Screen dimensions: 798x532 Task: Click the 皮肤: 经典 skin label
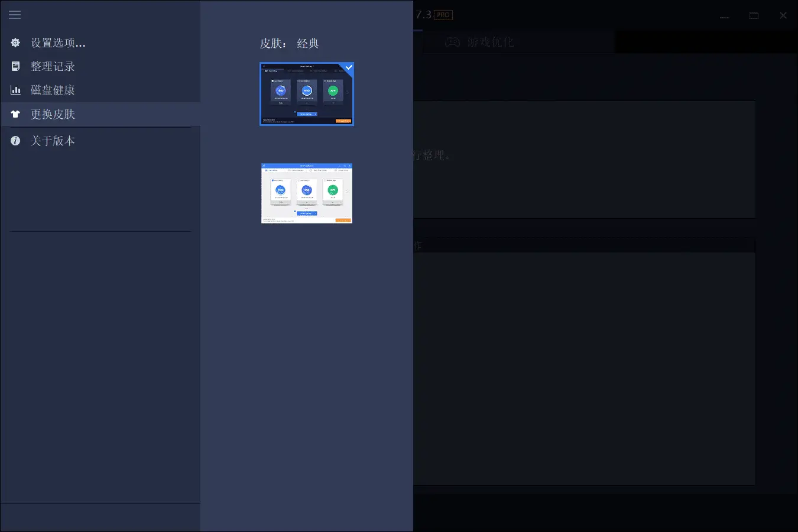tap(290, 43)
